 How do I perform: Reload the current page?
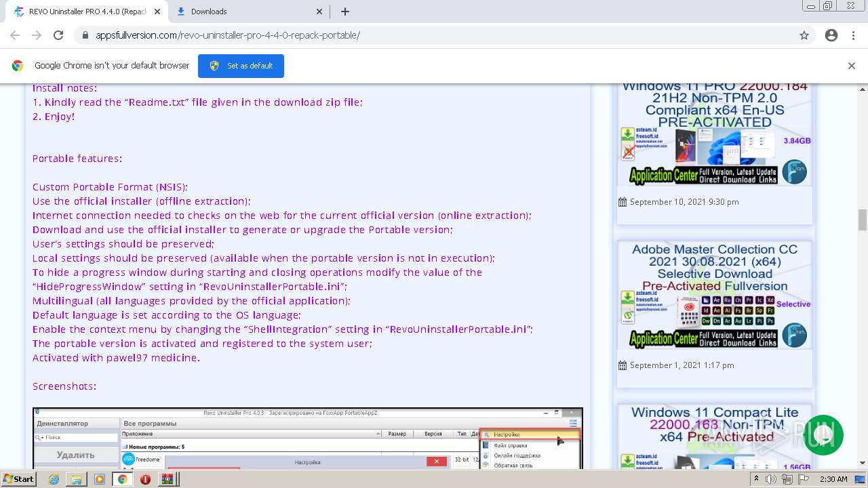[x=58, y=35]
